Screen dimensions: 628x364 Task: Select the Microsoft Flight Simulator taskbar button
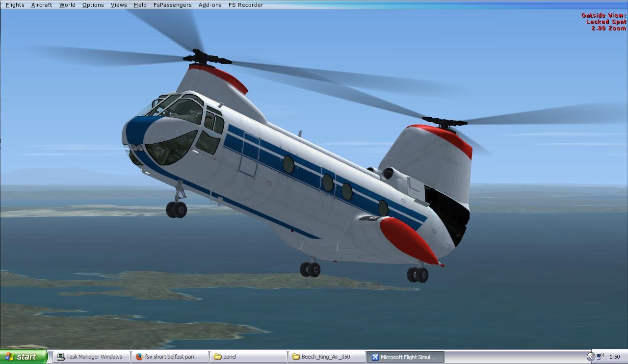click(x=405, y=357)
